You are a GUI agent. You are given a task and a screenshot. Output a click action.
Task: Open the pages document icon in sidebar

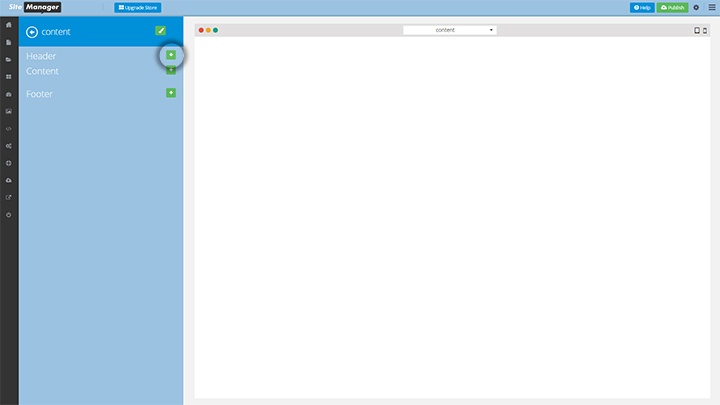coord(9,42)
